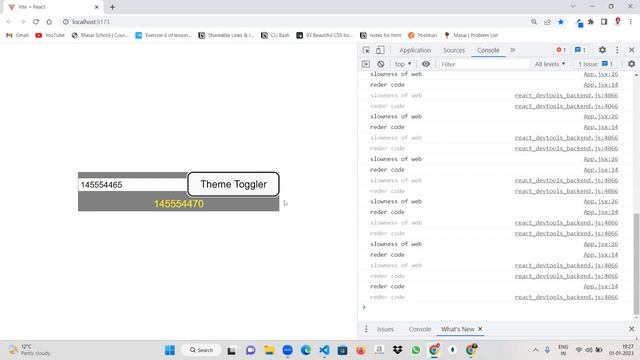Viewport: 640px width, 360px height.
Task: Reload the page with the refresh icon
Action: point(36,22)
